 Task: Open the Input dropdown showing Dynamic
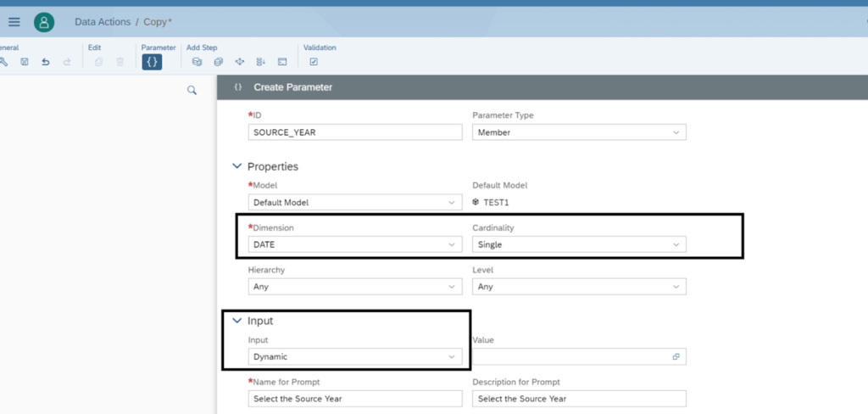pyautogui.click(x=355, y=357)
